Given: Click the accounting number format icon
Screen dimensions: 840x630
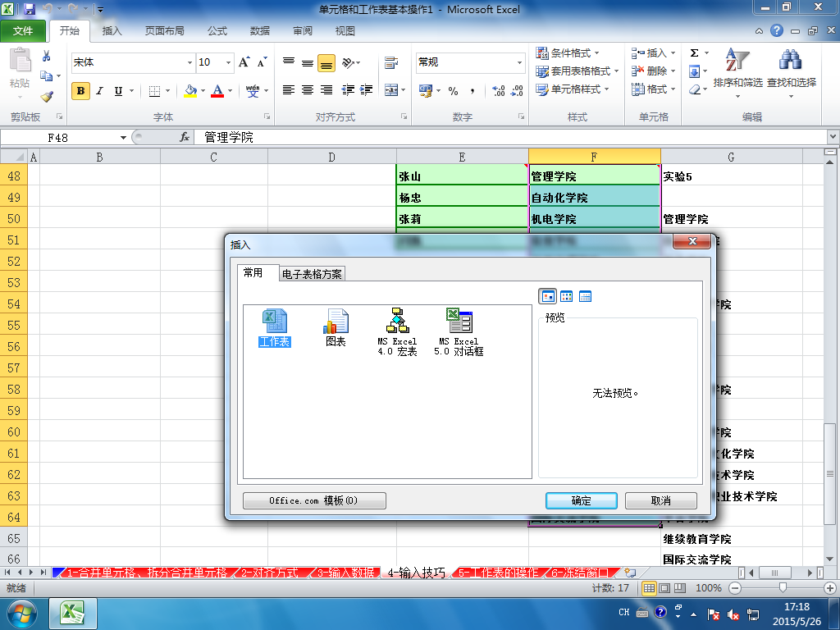Looking at the screenshot, I should point(426,90).
